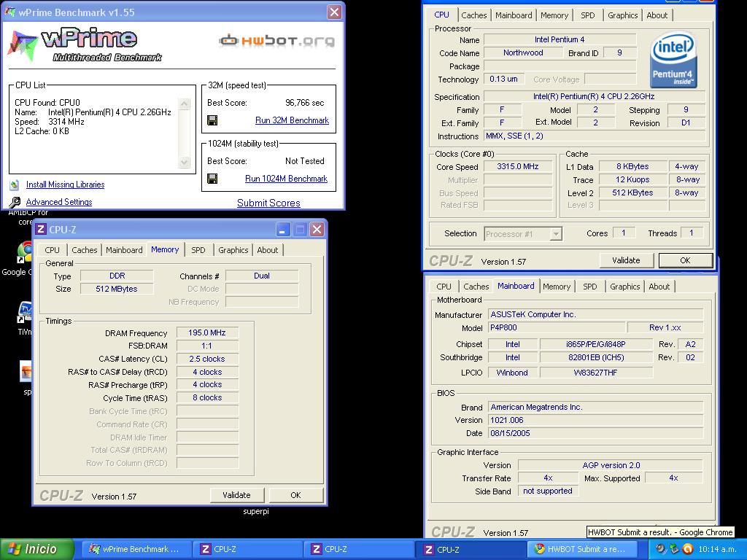
Task: Open the Processor #1 selection dropdown
Action: pos(555,234)
